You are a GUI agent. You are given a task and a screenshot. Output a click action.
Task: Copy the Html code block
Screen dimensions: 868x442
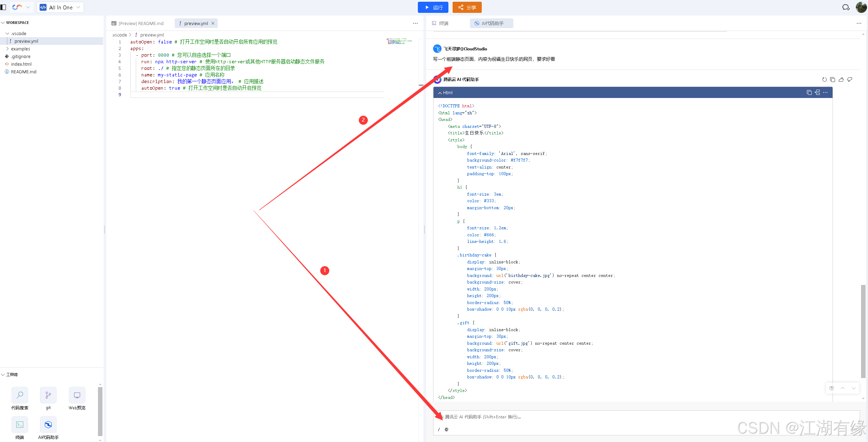(x=809, y=92)
